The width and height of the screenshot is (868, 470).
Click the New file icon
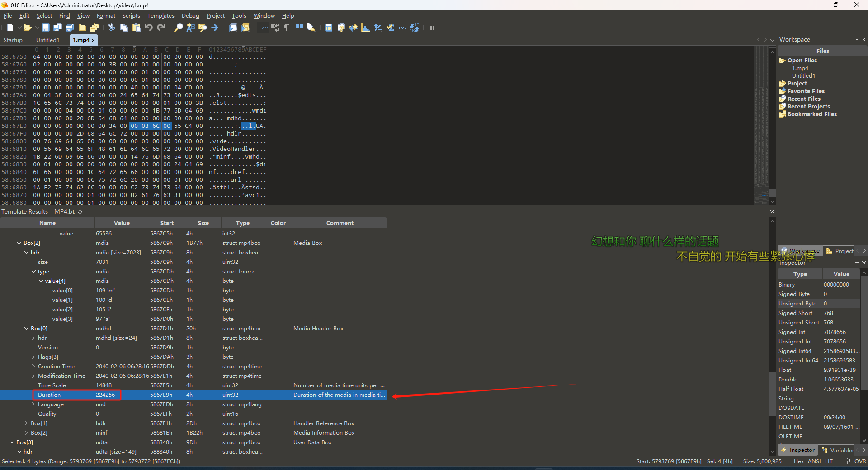(x=10, y=28)
